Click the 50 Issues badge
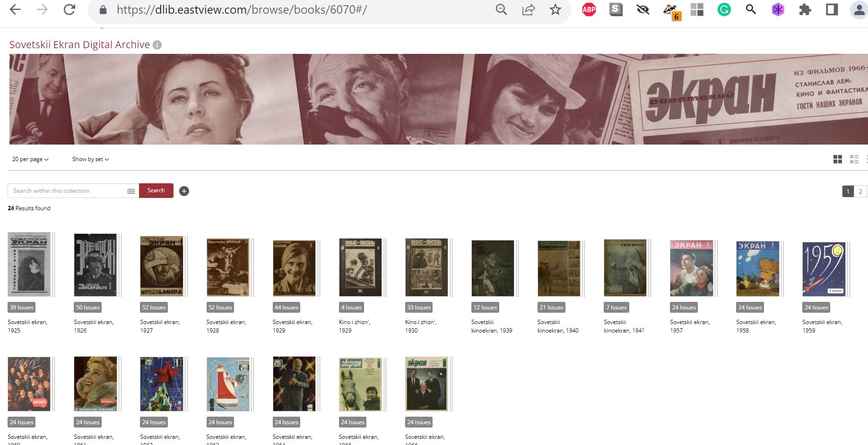This screenshot has width=868, height=445. (x=88, y=308)
